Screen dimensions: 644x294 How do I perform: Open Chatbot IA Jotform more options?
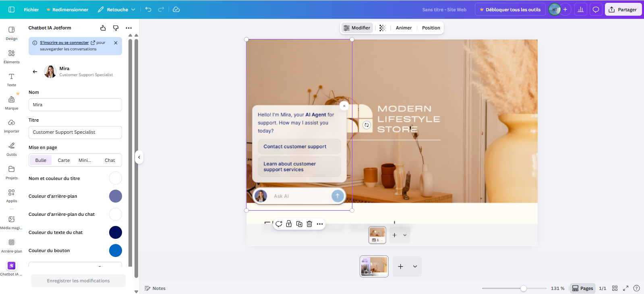pos(128,28)
